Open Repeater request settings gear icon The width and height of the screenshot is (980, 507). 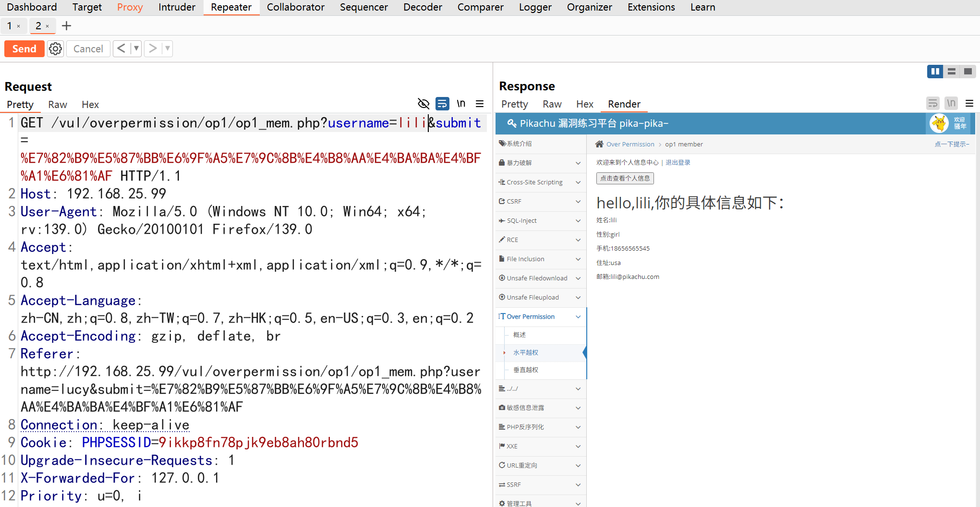tap(55, 48)
